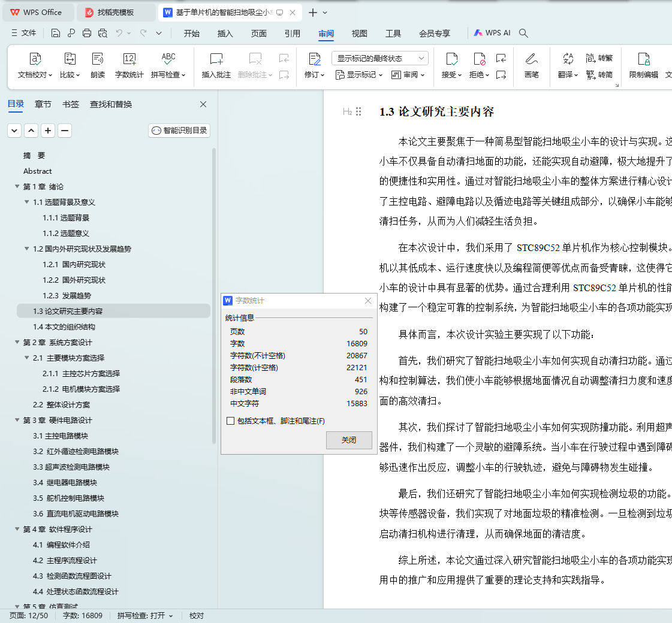Click the 智能识别目录 button

[x=179, y=131]
